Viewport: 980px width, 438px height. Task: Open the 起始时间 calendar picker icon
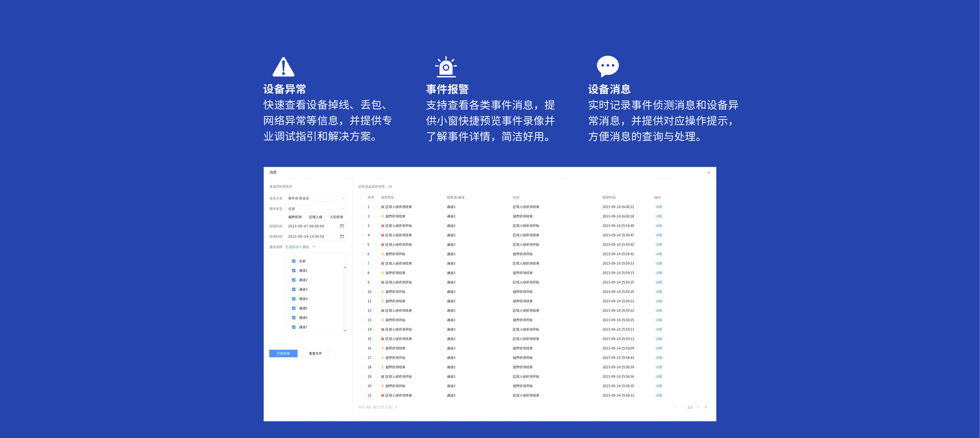(341, 226)
